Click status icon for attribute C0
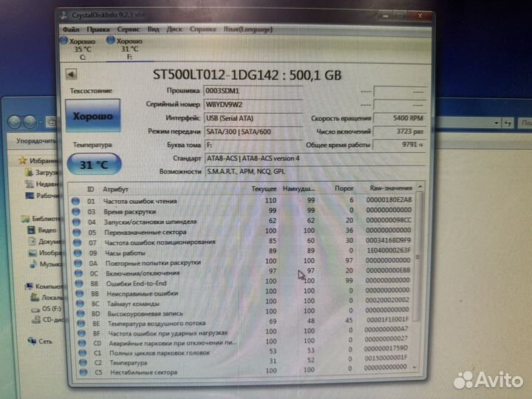 pos(82,343)
